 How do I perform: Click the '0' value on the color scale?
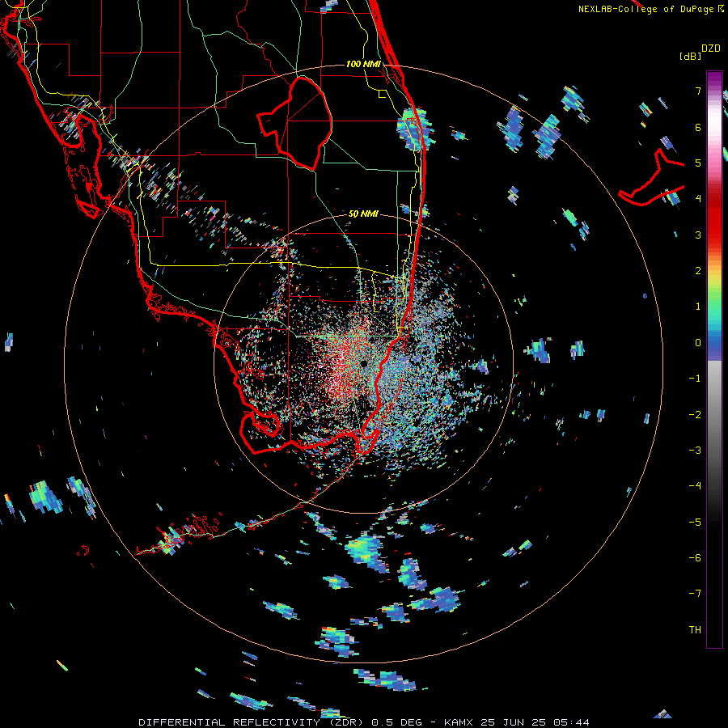pyautogui.click(x=698, y=343)
